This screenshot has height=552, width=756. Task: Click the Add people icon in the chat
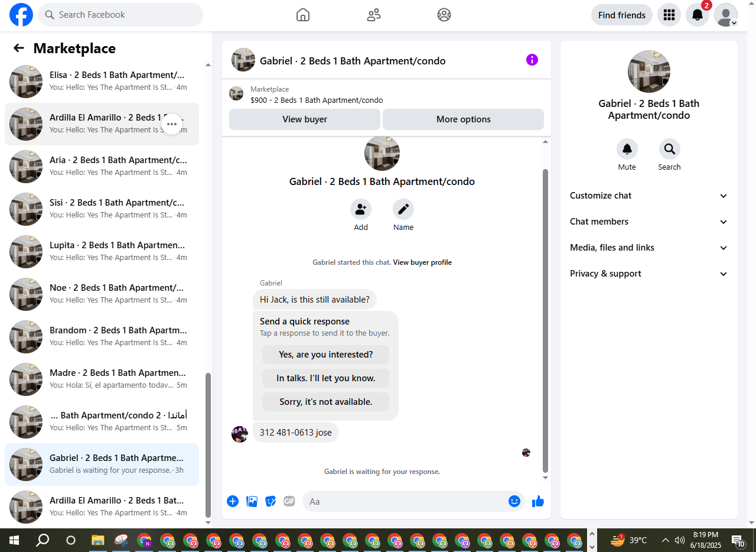point(361,209)
